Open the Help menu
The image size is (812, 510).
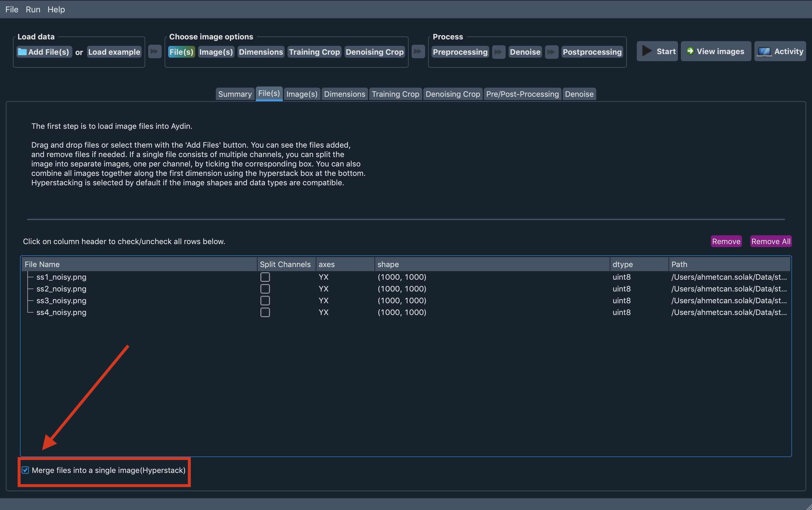point(56,9)
